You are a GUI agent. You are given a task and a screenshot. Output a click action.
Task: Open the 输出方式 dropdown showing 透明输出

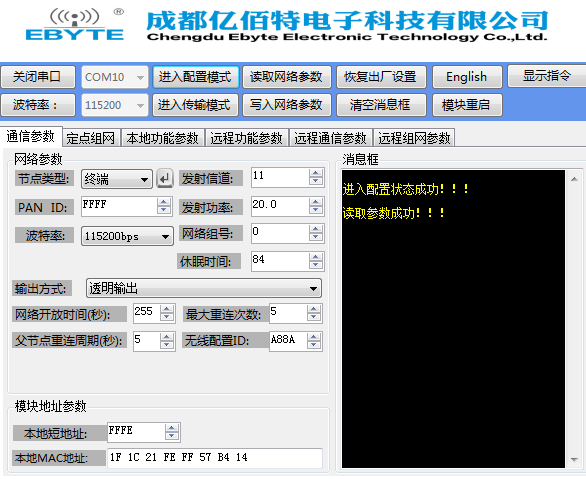(x=204, y=288)
